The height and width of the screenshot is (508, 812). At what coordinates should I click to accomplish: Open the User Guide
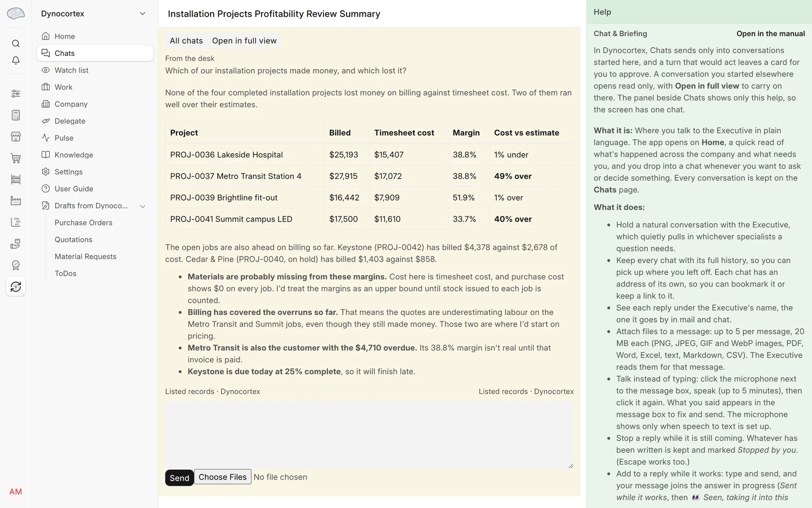tap(95, 188)
